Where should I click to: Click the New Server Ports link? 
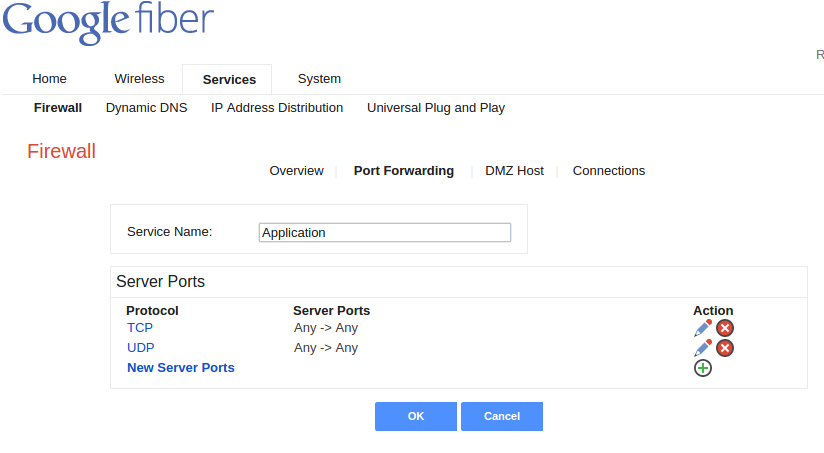tap(181, 368)
